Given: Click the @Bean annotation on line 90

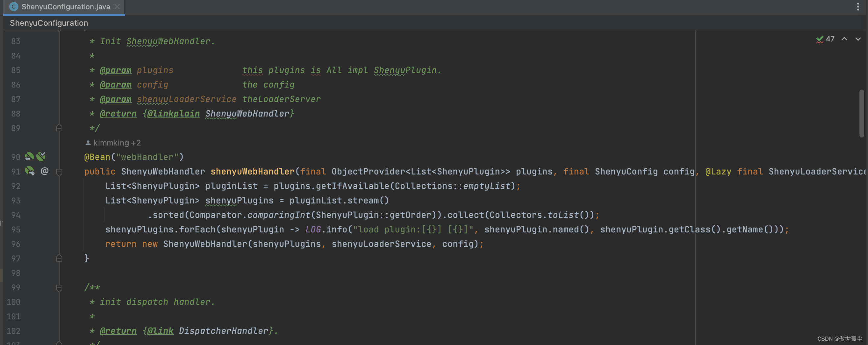Looking at the screenshot, I should pyautogui.click(x=97, y=157).
